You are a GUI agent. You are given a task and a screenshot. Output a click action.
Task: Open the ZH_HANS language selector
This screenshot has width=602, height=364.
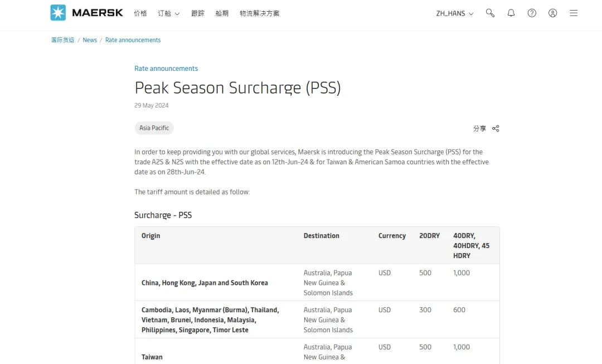[454, 13]
